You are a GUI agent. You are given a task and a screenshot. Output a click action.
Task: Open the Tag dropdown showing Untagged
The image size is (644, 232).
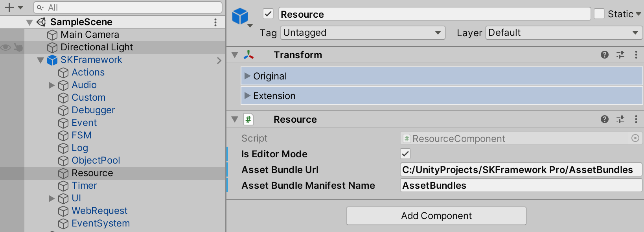[362, 33]
